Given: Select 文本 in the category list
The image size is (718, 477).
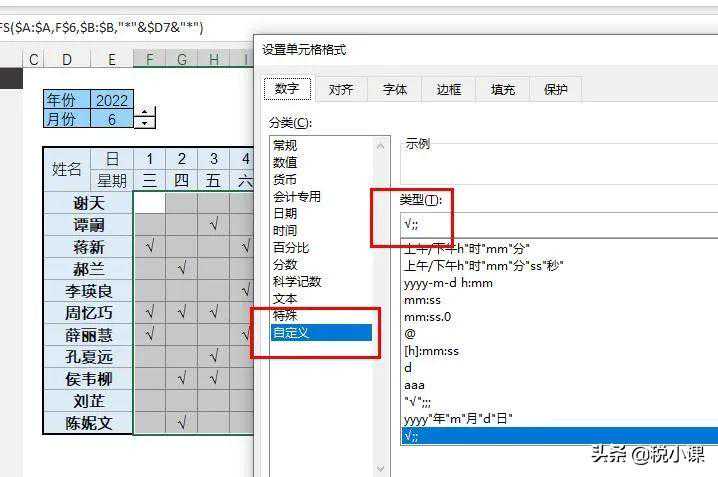Looking at the screenshot, I should point(285,298).
